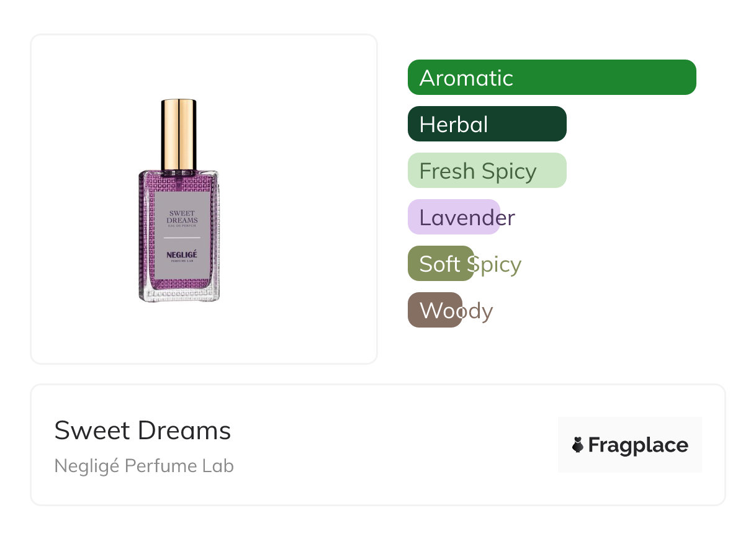The width and height of the screenshot is (756, 536).
Task: Click the Fragplace perfume bottle logo icon
Action: pyautogui.click(x=578, y=445)
